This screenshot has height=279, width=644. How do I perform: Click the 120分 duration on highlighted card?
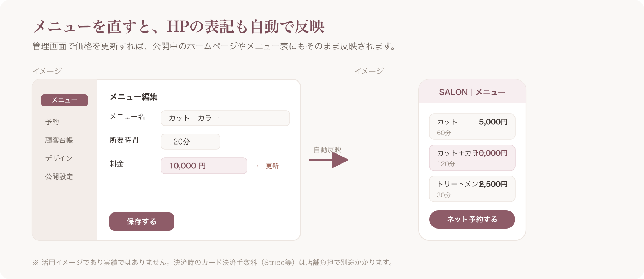(446, 164)
